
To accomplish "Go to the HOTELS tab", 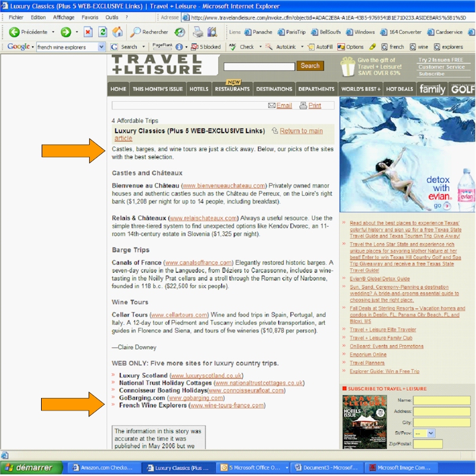I will (x=199, y=89).
